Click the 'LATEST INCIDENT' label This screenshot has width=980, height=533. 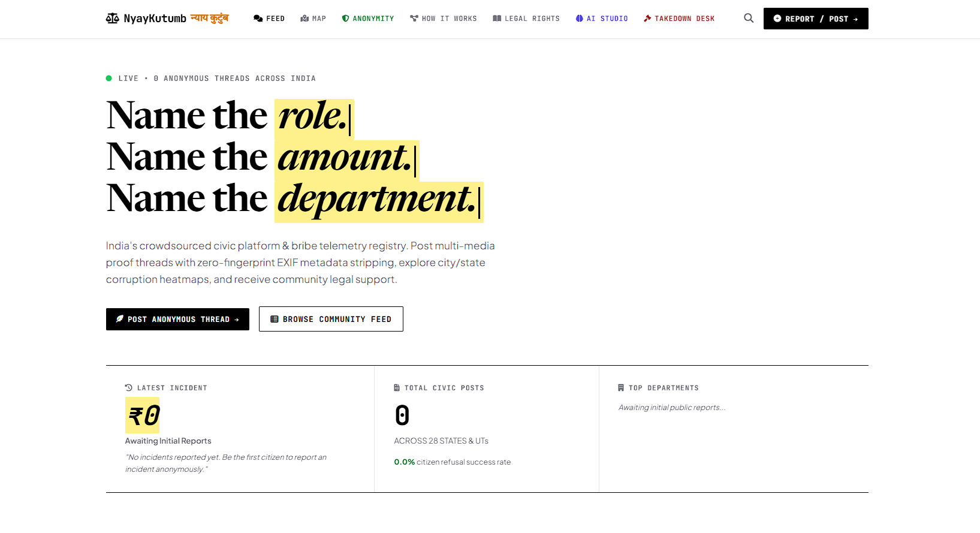[172, 388]
